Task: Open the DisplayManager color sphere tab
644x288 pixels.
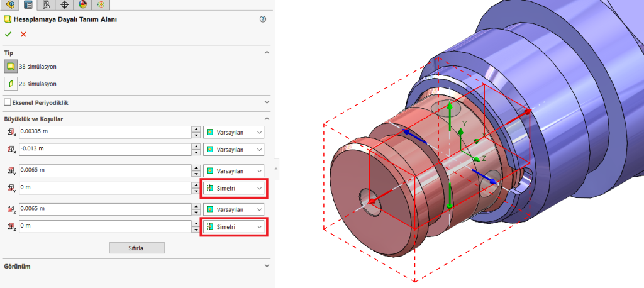Action: click(x=82, y=5)
